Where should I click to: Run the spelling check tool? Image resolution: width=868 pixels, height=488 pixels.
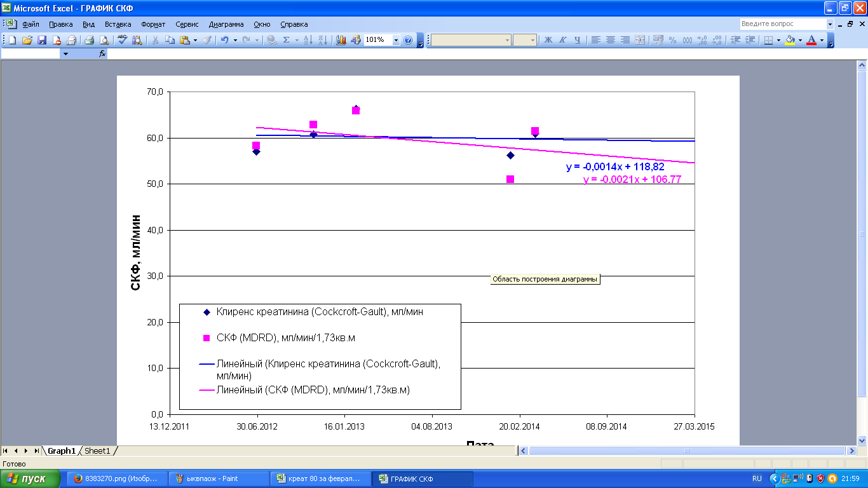coord(123,40)
